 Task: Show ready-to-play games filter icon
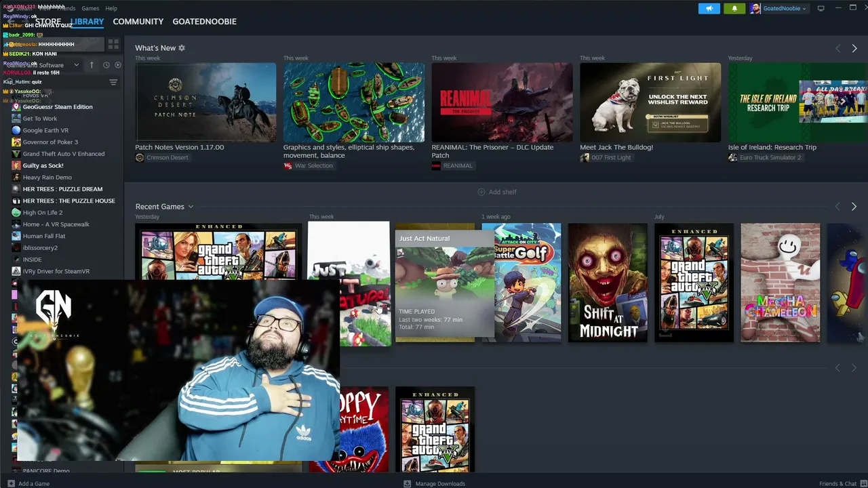click(x=118, y=65)
